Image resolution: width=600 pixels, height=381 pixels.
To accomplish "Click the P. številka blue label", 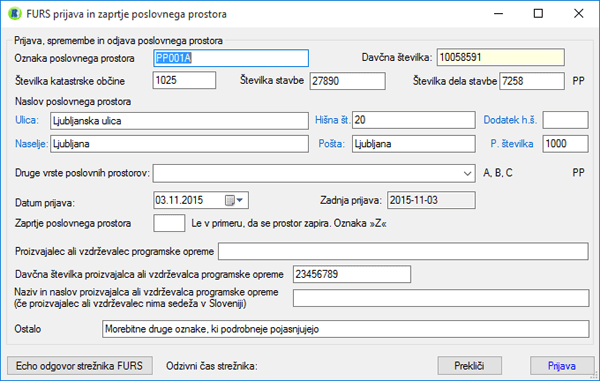I will (x=512, y=144).
